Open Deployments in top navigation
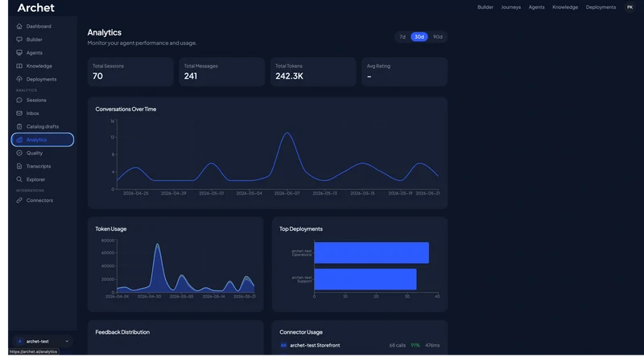Image resolution: width=644 pixels, height=362 pixels. (x=601, y=7)
